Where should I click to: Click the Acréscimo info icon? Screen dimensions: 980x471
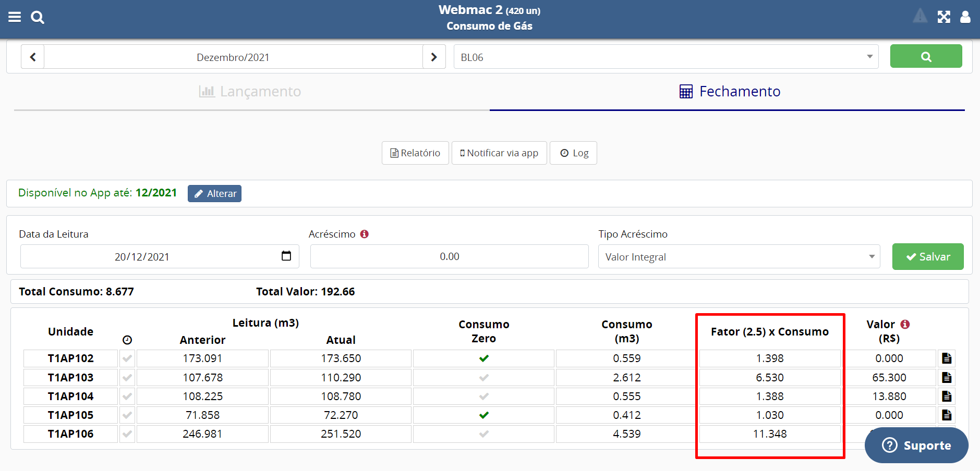(x=365, y=234)
